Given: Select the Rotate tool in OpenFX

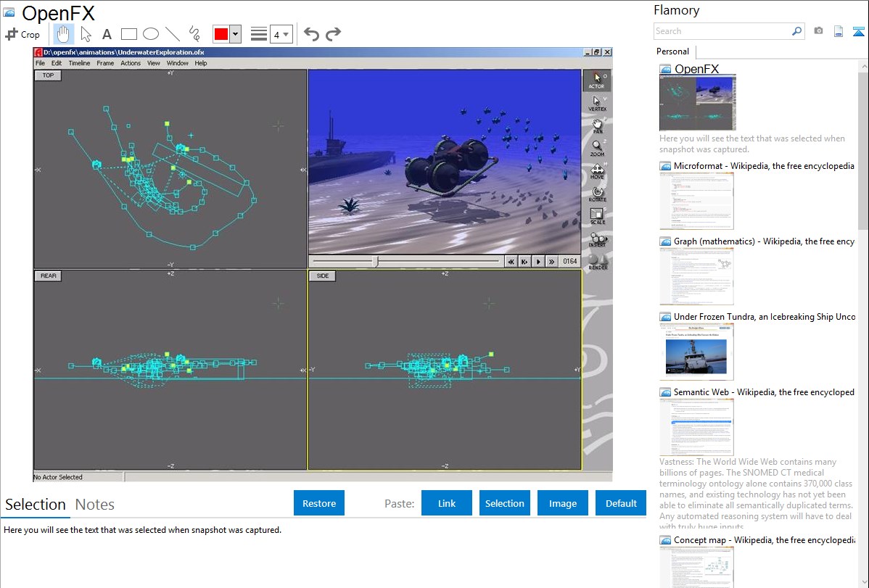Looking at the screenshot, I should [x=597, y=194].
